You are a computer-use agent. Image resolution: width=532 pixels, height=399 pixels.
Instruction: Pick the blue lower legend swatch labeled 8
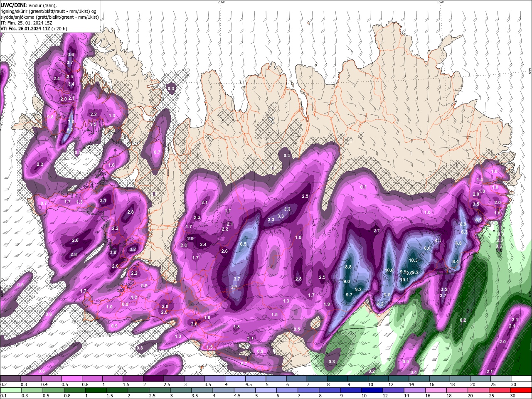click(x=330, y=390)
